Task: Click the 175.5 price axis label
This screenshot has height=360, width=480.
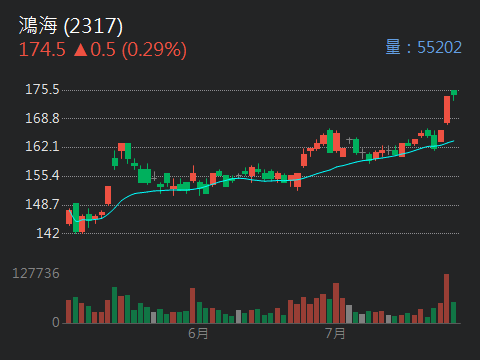Action: click(42, 90)
